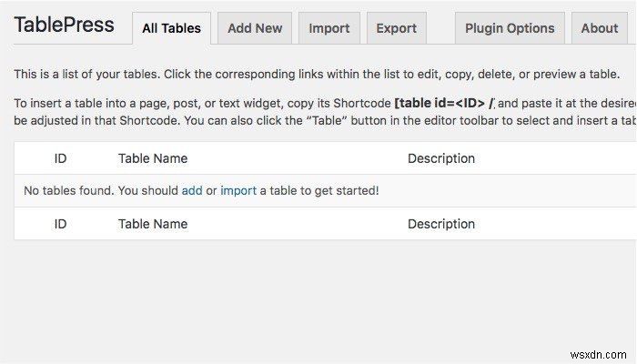The width and height of the screenshot is (637, 364).
Task: Open the Export tab
Action: pyautogui.click(x=397, y=28)
